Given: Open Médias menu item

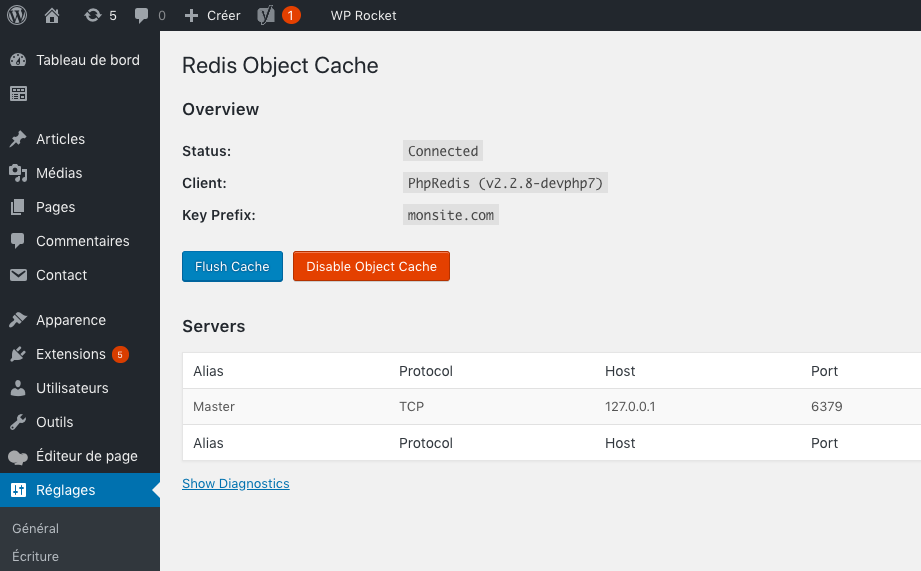Looking at the screenshot, I should 59,173.
